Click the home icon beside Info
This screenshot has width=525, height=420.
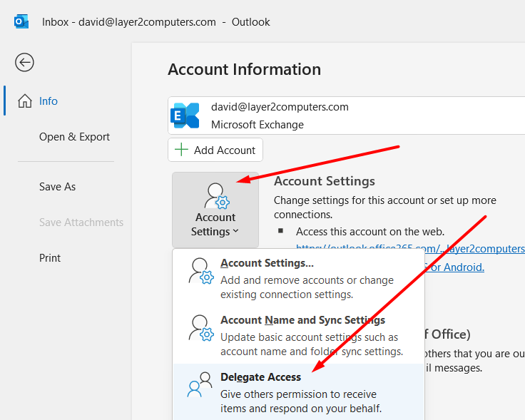(25, 101)
